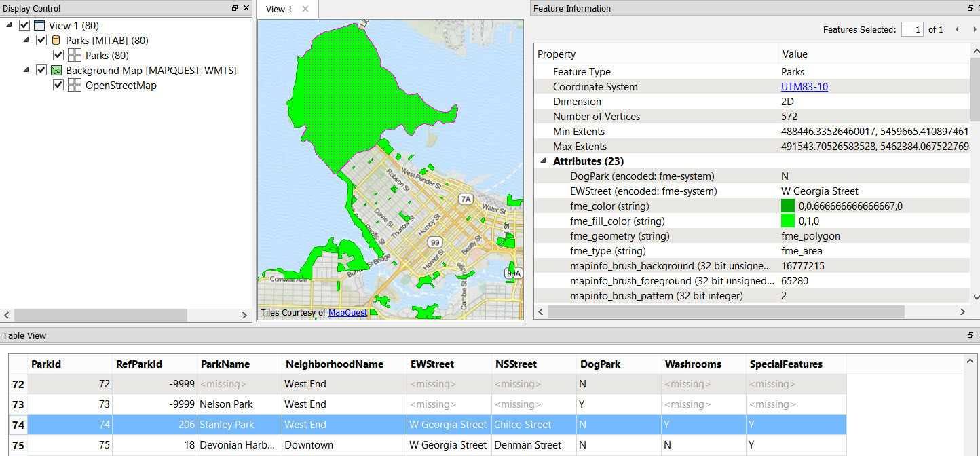The height and width of the screenshot is (456, 980).
Task: Click the W Georgia Street attribute value
Action: tap(820, 191)
